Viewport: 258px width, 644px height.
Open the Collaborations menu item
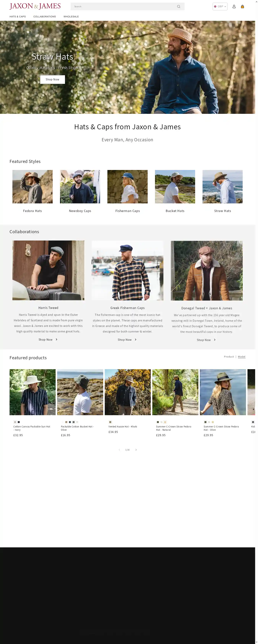pyautogui.click(x=45, y=16)
